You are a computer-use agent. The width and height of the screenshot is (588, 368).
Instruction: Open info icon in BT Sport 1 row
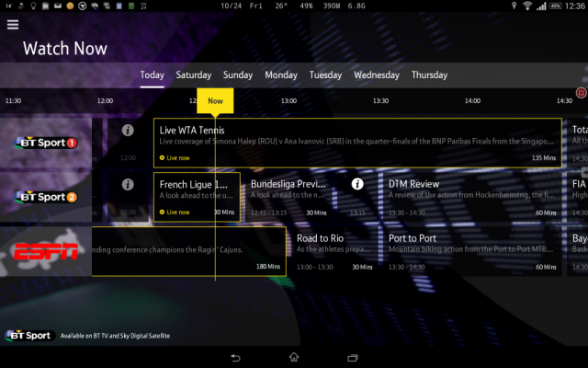(x=128, y=131)
